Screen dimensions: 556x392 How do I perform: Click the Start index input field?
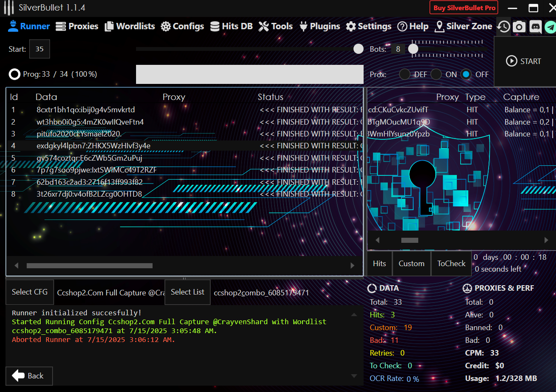tap(39, 49)
